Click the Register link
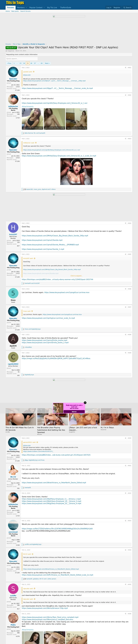This screenshot has width=138, height=644. point(117,8)
